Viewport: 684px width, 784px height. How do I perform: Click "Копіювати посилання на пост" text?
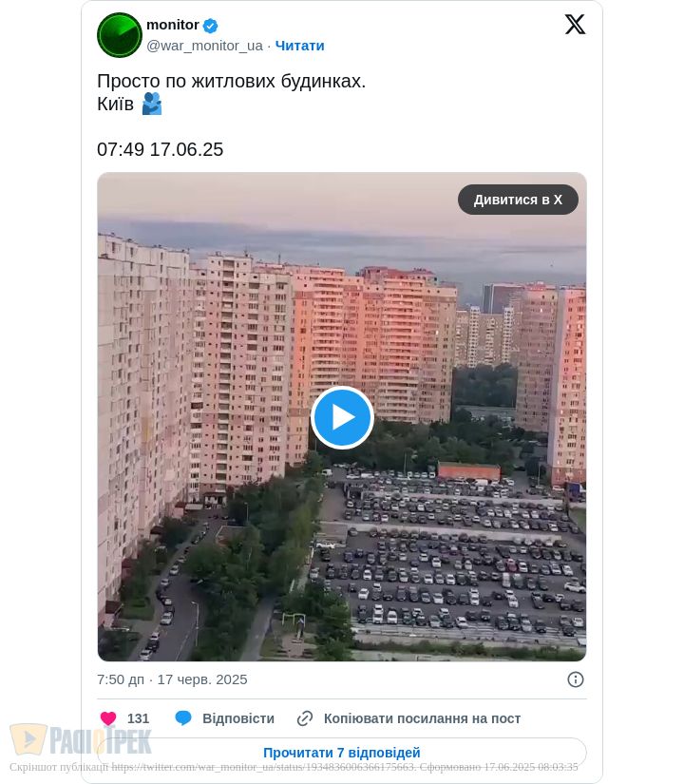422,718
